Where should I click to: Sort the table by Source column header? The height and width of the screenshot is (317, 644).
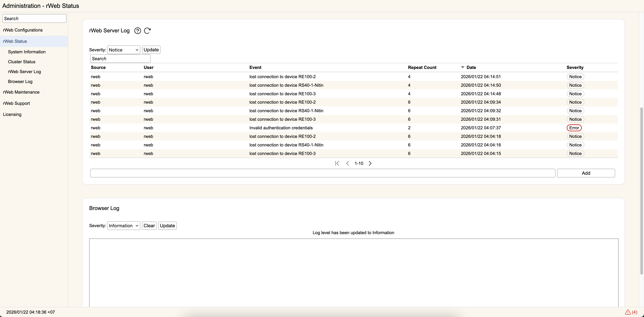(x=98, y=67)
